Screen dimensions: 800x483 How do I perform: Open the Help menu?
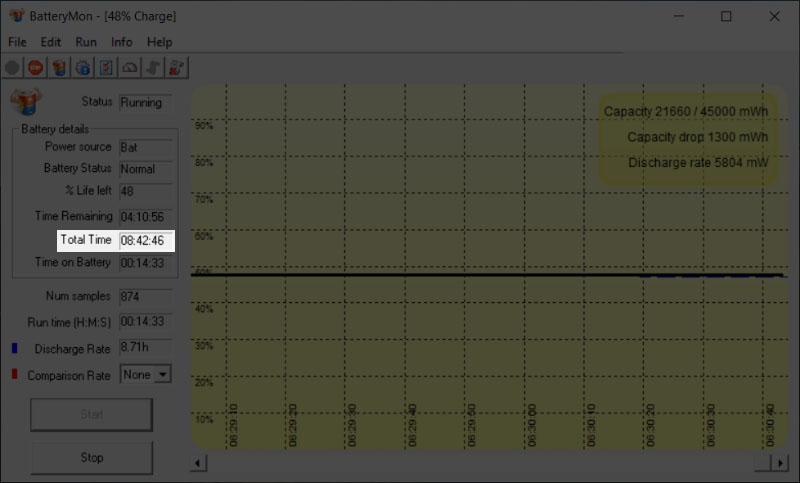(x=160, y=42)
